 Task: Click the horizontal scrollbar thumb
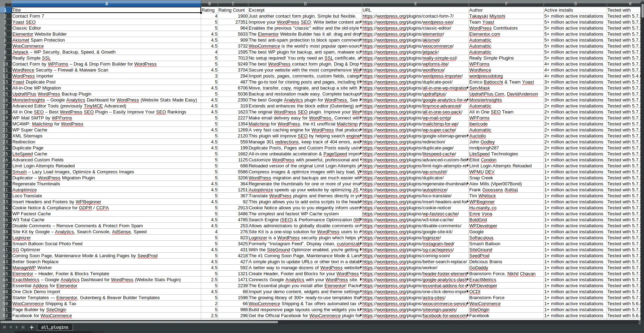(140, 322)
